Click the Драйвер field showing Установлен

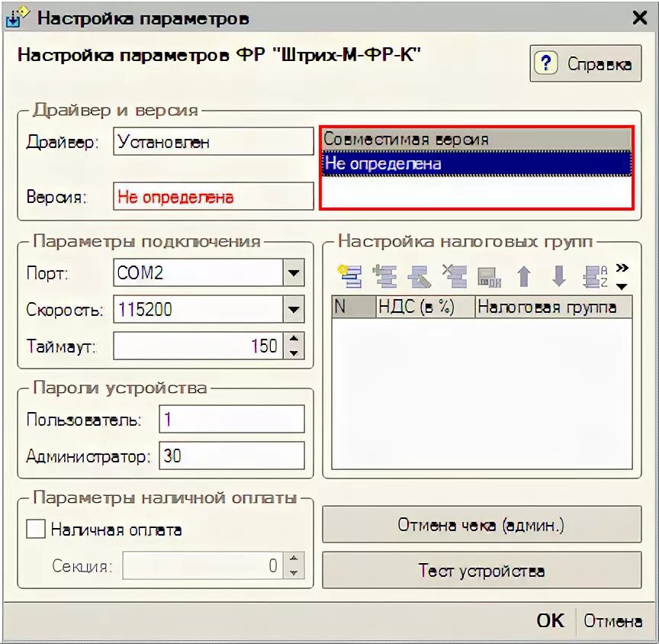click(214, 141)
